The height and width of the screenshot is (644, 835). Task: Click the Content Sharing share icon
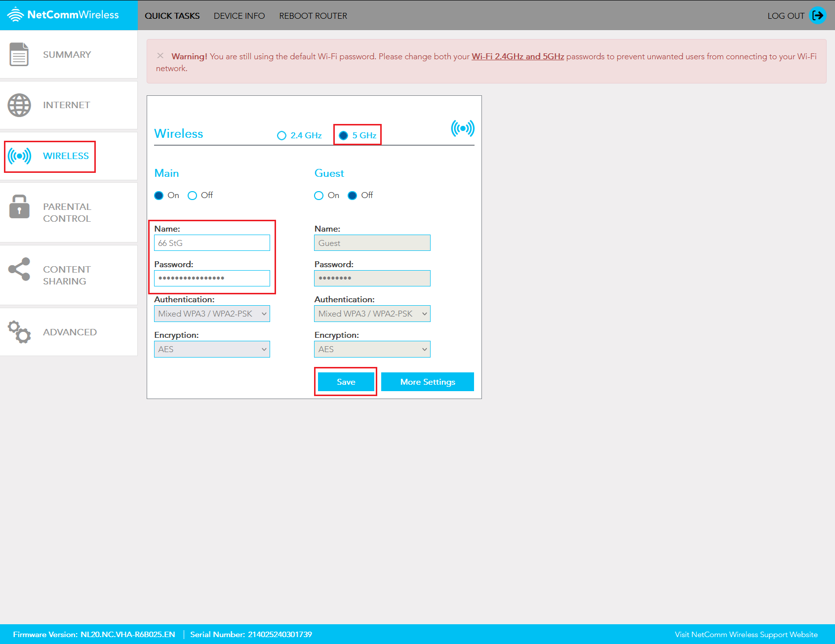[x=19, y=270]
